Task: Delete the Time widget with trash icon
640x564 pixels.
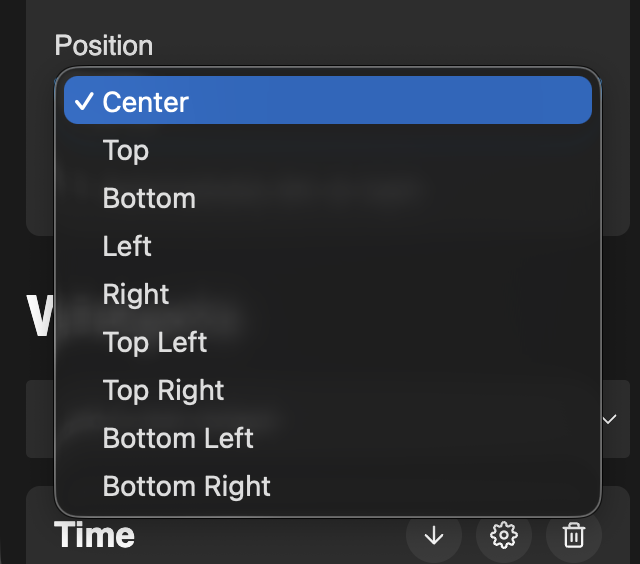Action: coord(573,537)
